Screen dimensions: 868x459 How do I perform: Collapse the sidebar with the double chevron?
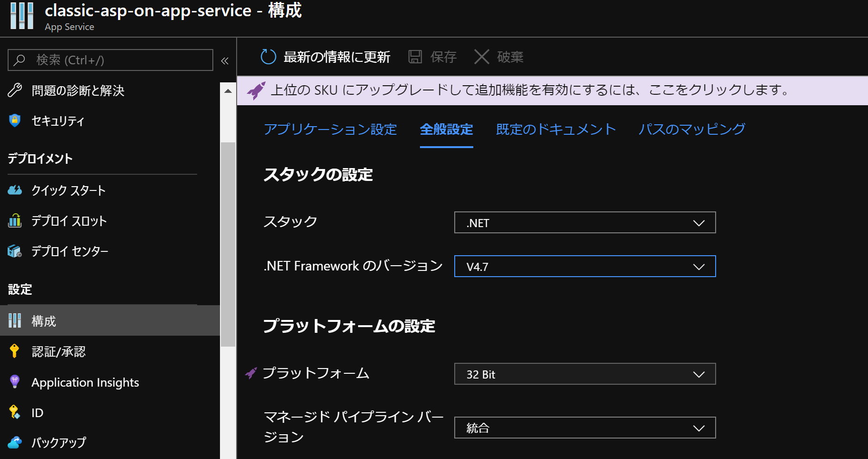point(225,60)
